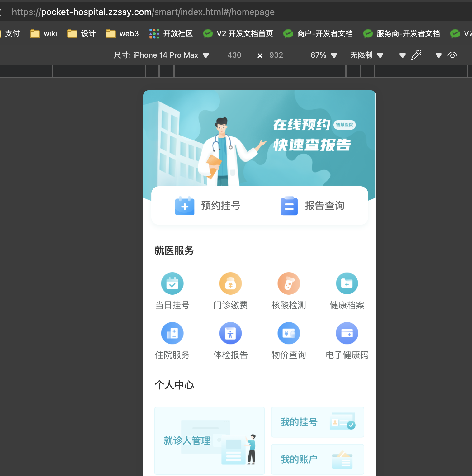The image size is (472, 476).
Task: Open the 我的挂号 card
Action: 318,422
